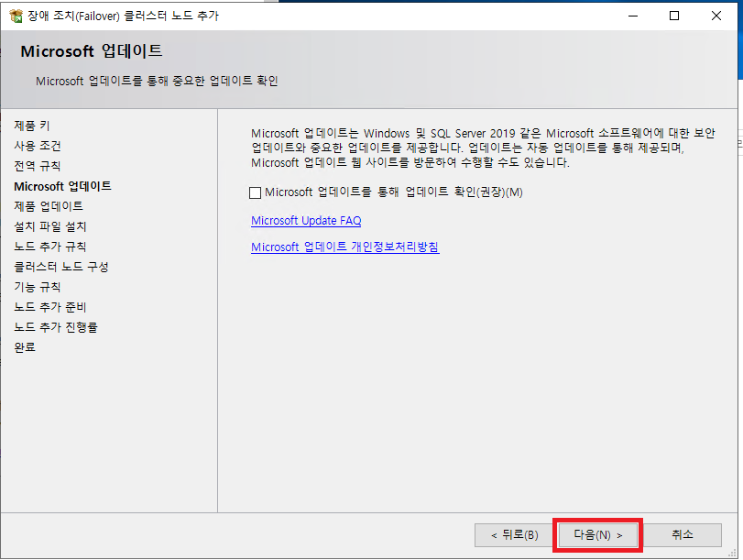This screenshot has height=560, width=743.
Task: Open the Microsoft Update FAQ link
Action: 306,221
